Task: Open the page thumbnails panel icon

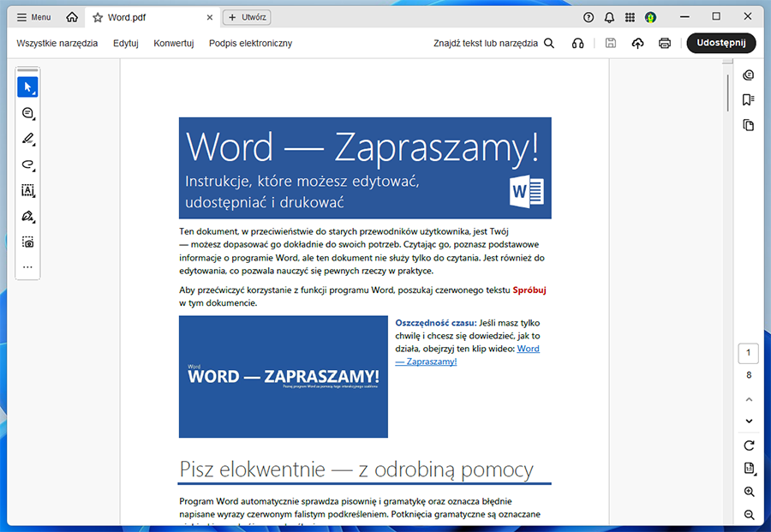Action: (x=749, y=125)
